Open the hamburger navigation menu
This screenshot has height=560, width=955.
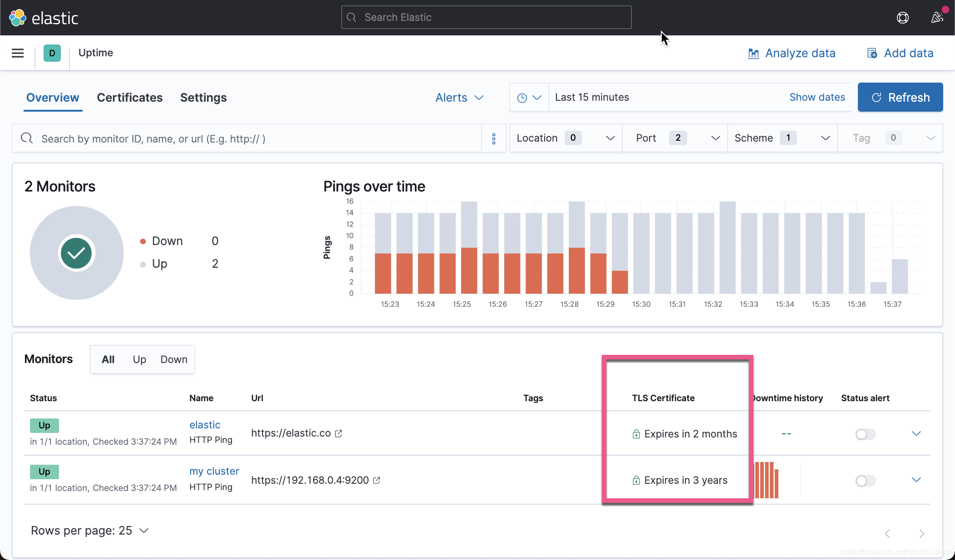click(x=18, y=53)
